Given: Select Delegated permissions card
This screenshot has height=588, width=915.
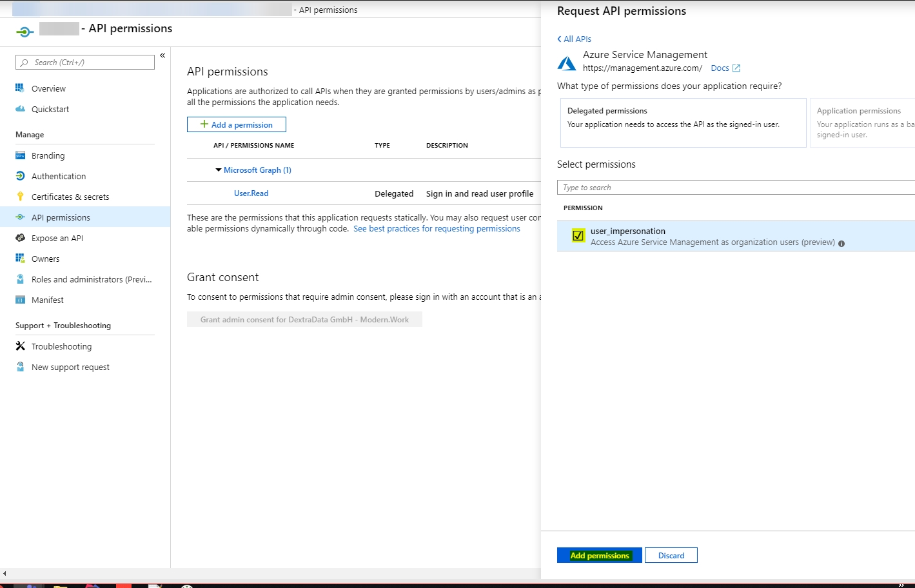Looking at the screenshot, I should pyautogui.click(x=684, y=122).
